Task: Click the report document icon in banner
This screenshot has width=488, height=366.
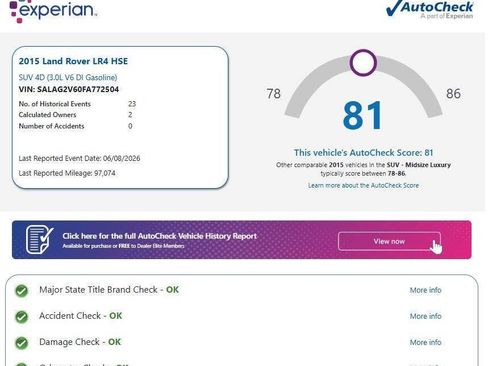Action: [x=39, y=239]
